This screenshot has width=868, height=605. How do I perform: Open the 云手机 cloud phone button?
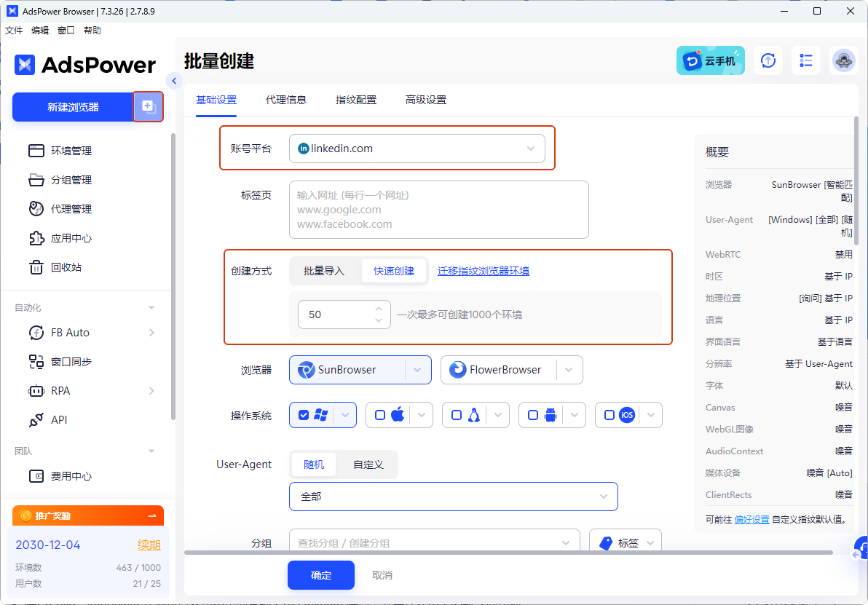coord(711,61)
